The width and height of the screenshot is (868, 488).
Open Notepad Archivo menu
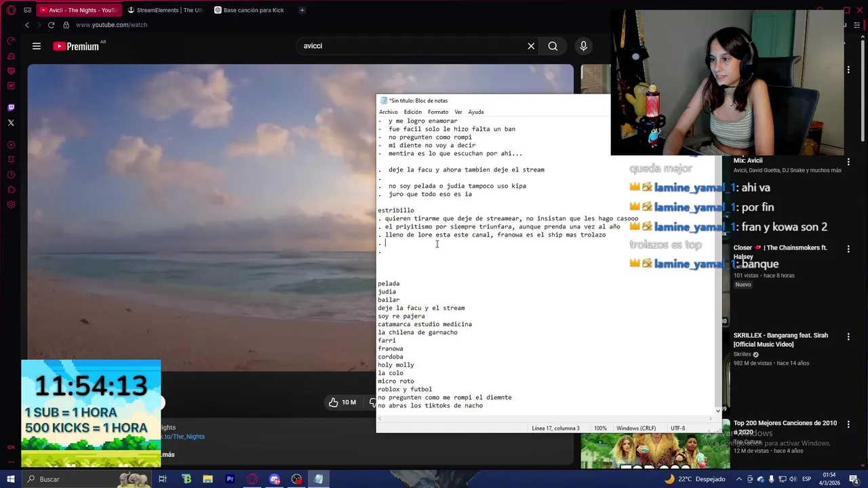(x=389, y=112)
